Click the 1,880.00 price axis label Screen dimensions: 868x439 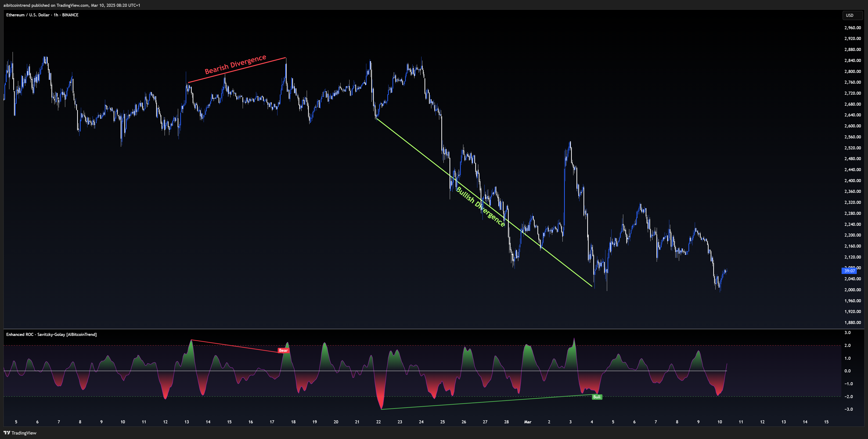coord(853,322)
